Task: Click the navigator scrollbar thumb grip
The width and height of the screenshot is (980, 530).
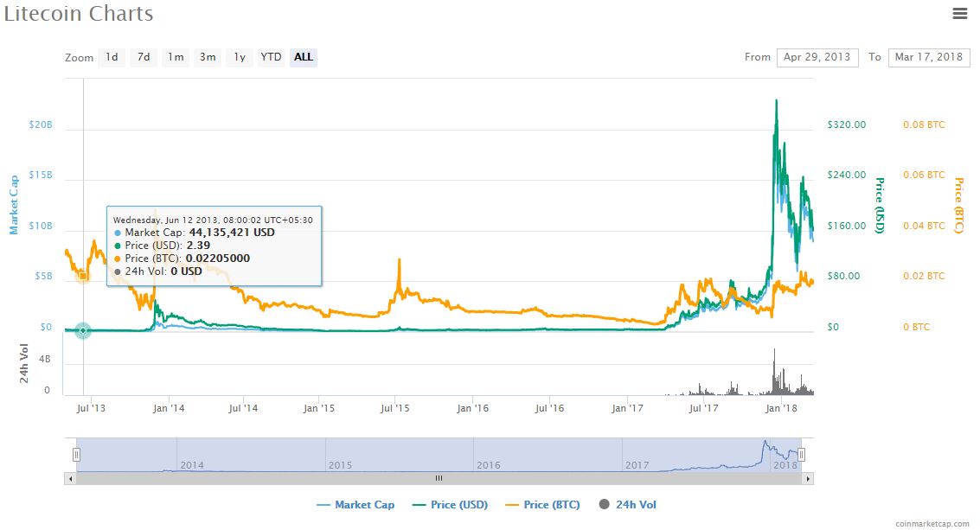Action: [439, 479]
